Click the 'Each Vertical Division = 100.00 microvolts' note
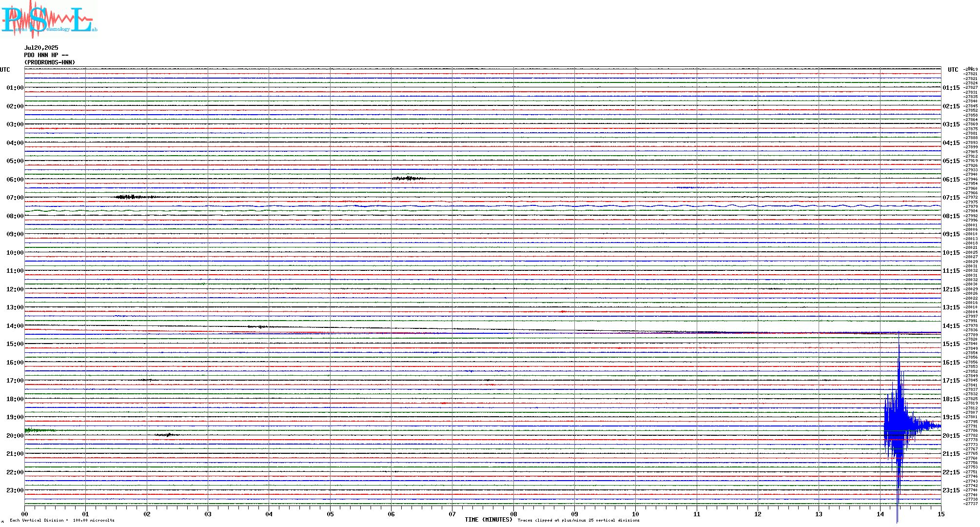Viewport: 980px width, 527px height. pyautogui.click(x=62, y=521)
